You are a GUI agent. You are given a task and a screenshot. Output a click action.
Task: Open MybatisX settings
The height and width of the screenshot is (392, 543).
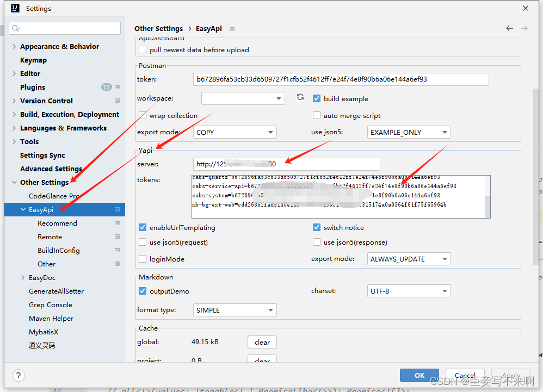(44, 332)
